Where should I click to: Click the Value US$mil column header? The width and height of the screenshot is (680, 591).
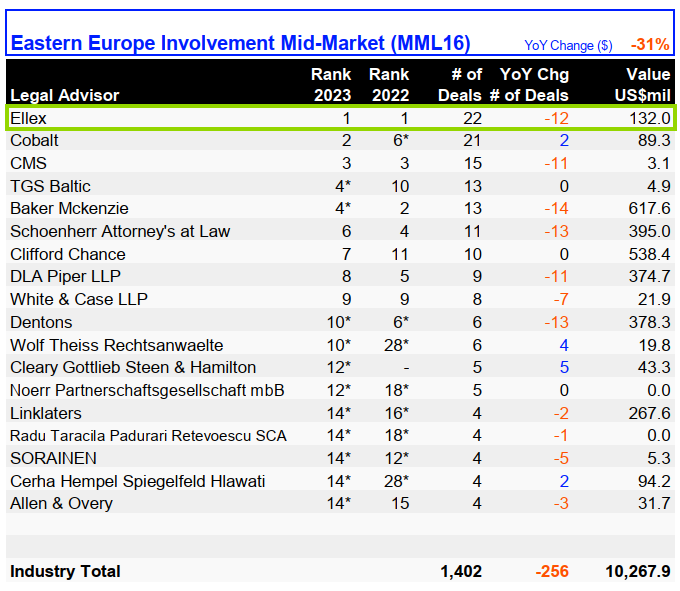643,85
